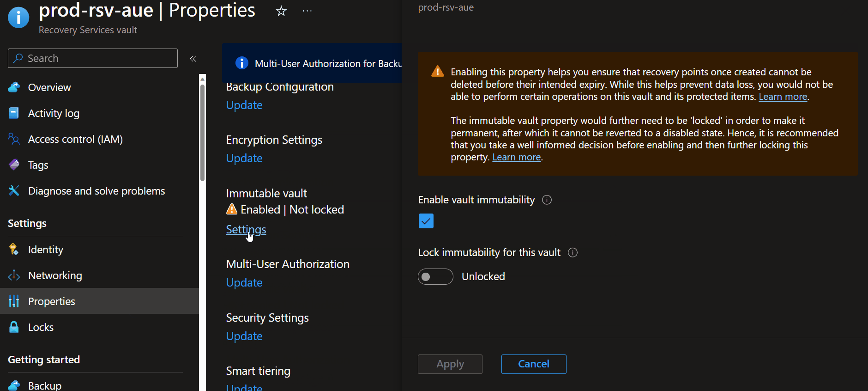
Task: Click the Identity key icon
Action: click(x=14, y=250)
